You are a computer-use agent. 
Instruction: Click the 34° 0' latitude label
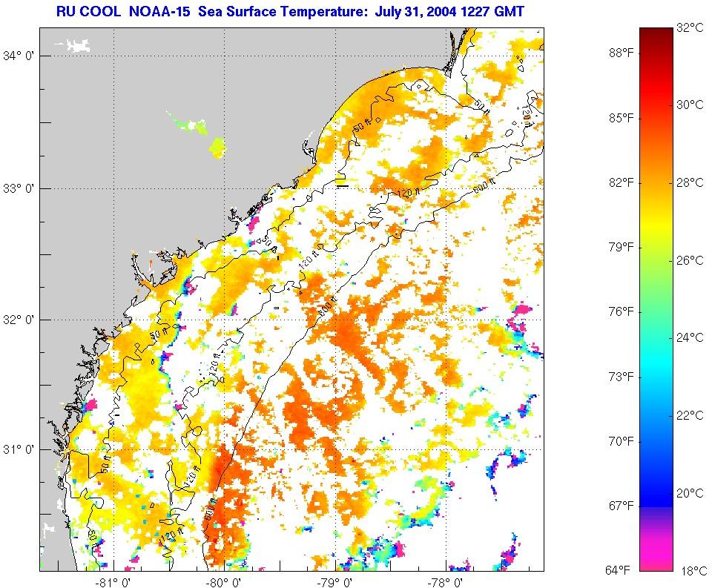tap(19, 56)
